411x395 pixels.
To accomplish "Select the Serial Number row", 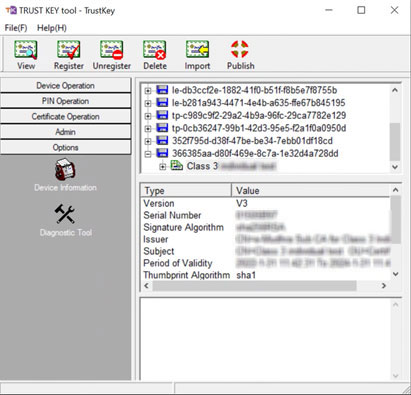I will click(x=265, y=215).
